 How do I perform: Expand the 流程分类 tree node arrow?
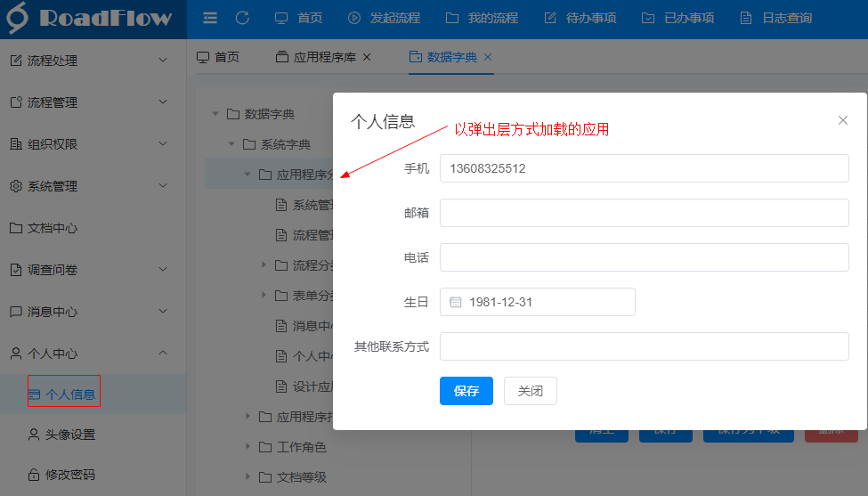point(264,265)
